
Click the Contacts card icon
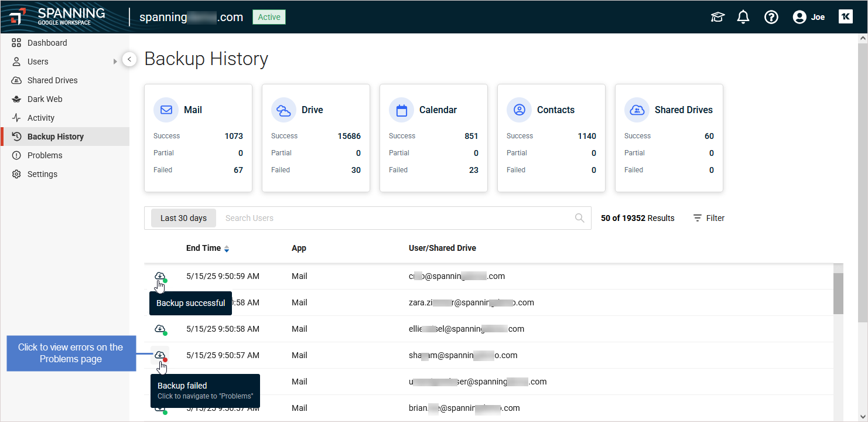(519, 110)
